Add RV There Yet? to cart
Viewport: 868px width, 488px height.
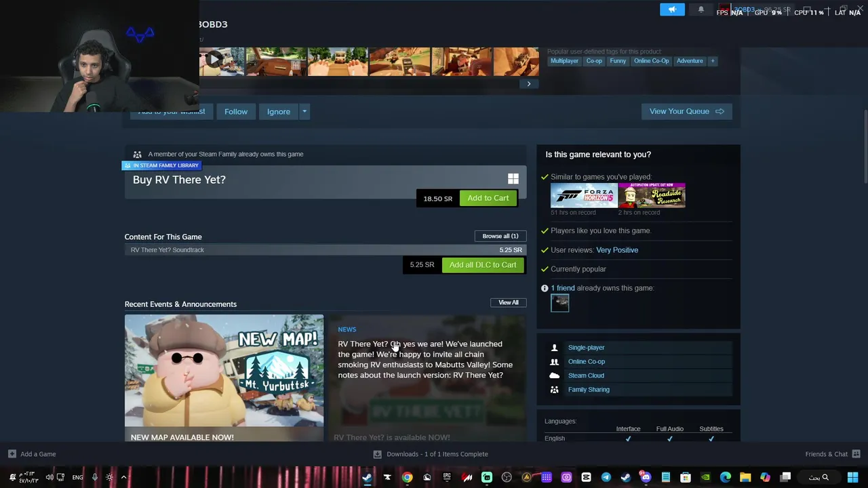488,198
